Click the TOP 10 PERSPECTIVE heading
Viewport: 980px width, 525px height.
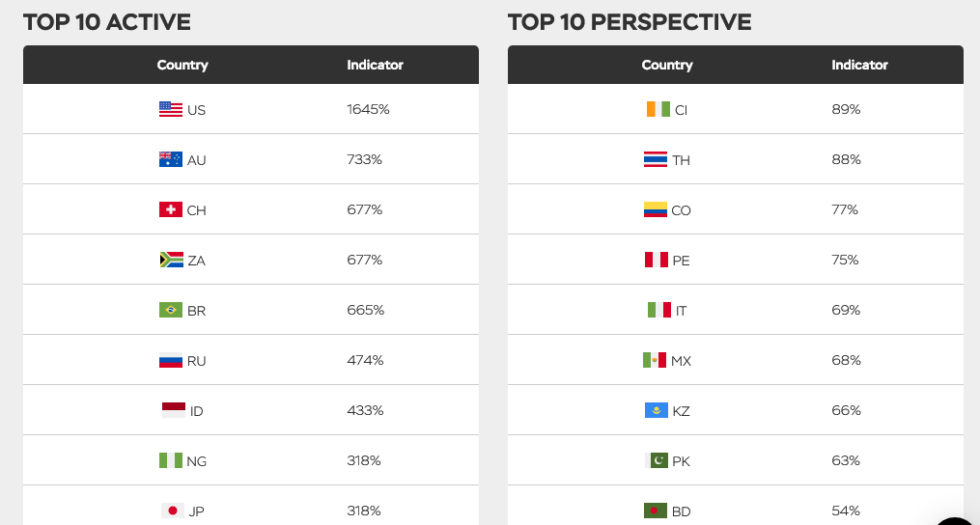pos(630,22)
